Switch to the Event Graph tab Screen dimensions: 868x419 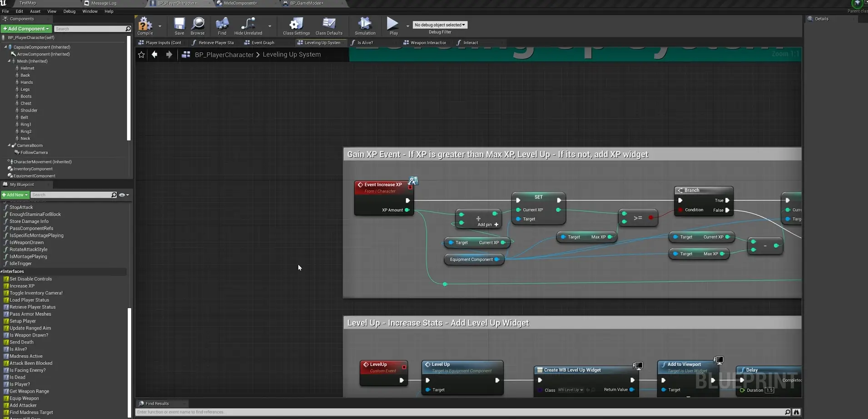pos(263,43)
